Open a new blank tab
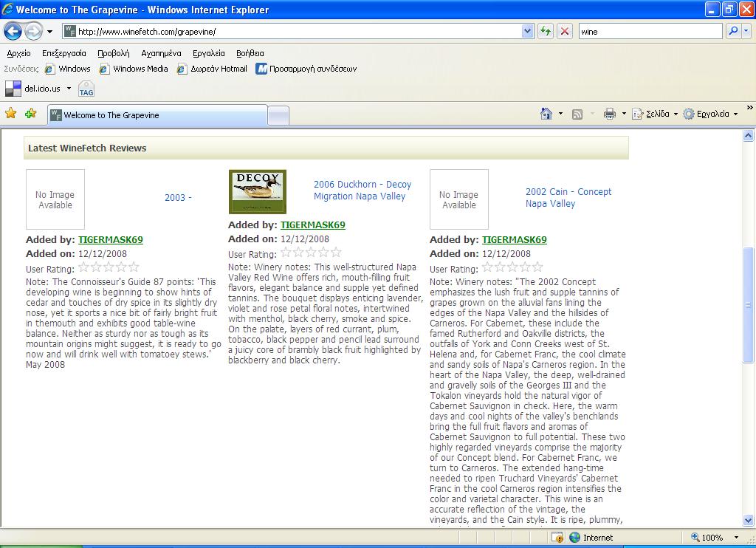The height and width of the screenshot is (548, 756). (278, 116)
